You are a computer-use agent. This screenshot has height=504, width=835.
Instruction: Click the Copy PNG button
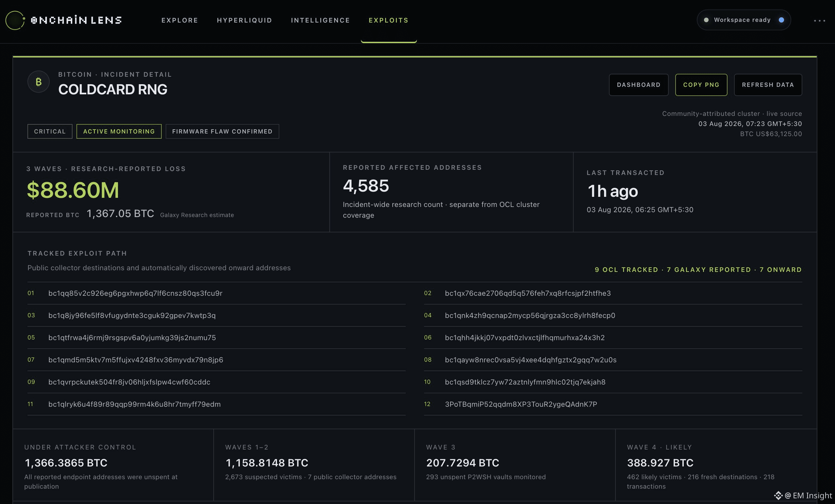point(701,85)
